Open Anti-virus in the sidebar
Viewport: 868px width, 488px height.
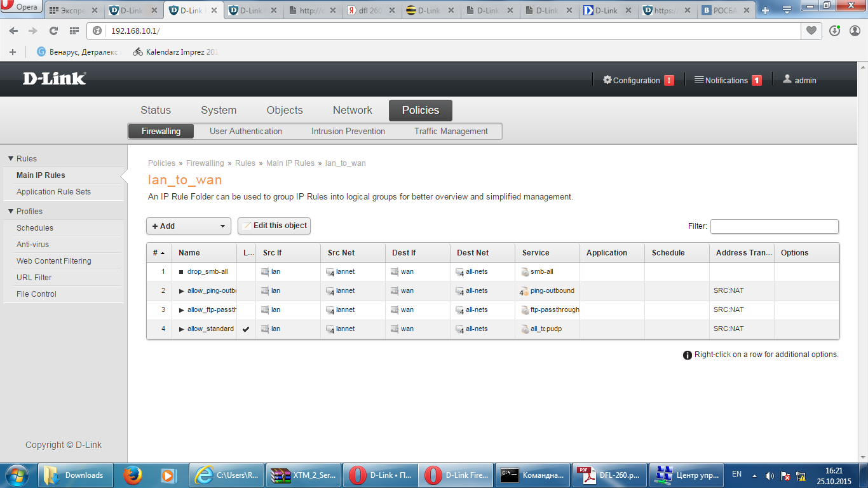tap(32, 245)
